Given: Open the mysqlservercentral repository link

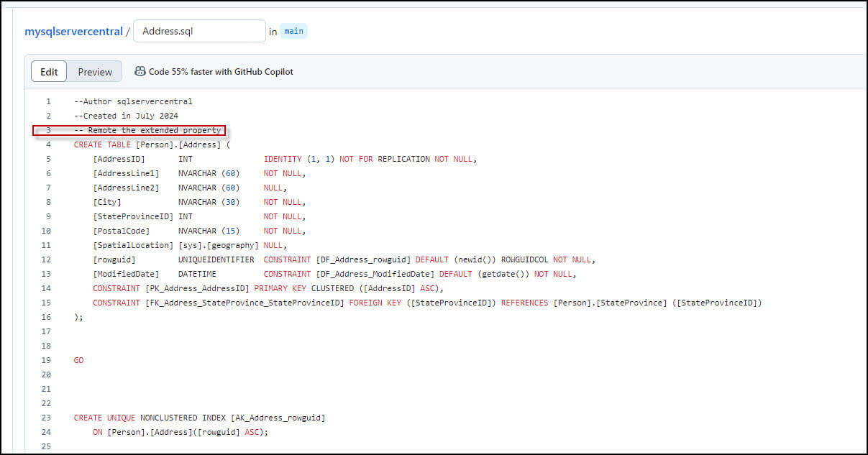Looking at the screenshot, I should click(x=73, y=32).
